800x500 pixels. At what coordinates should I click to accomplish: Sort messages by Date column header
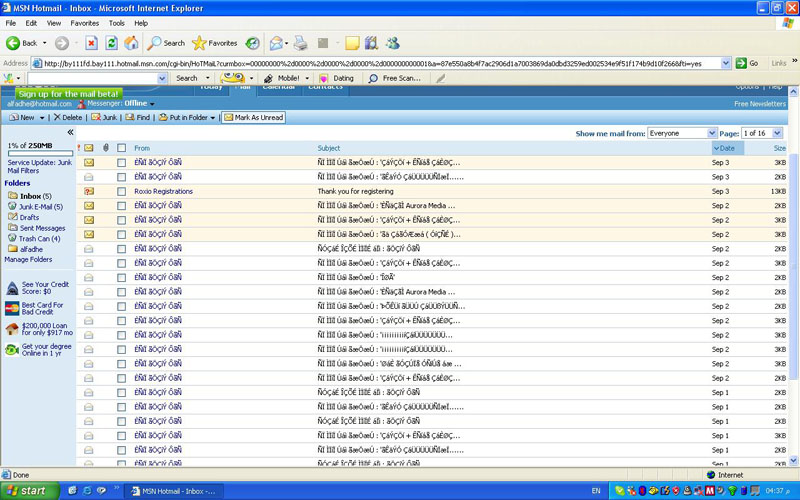coord(727,148)
